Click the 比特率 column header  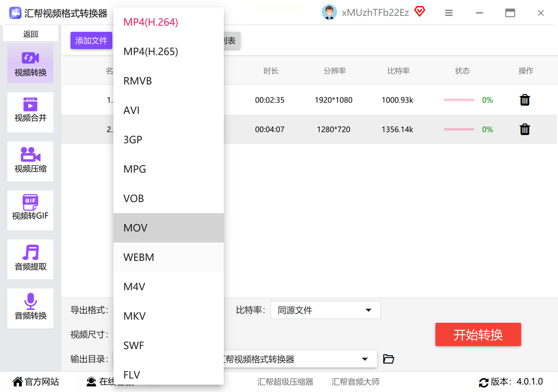pos(398,71)
